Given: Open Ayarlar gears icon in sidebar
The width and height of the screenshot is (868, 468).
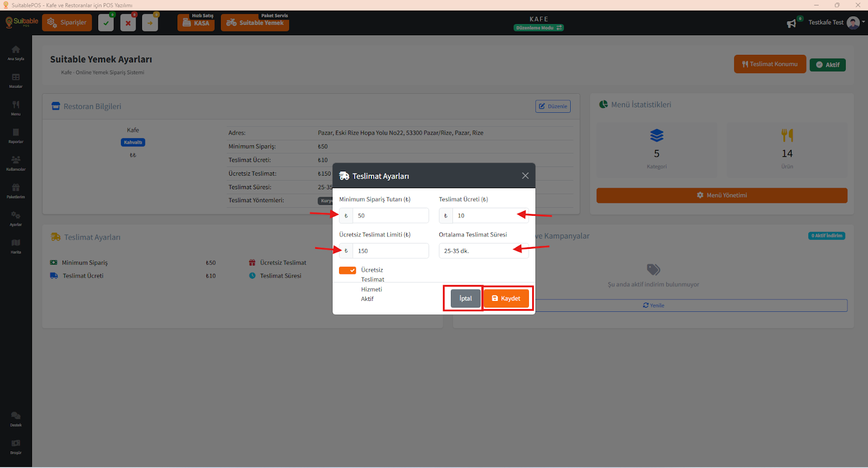Looking at the screenshot, I should tap(16, 215).
